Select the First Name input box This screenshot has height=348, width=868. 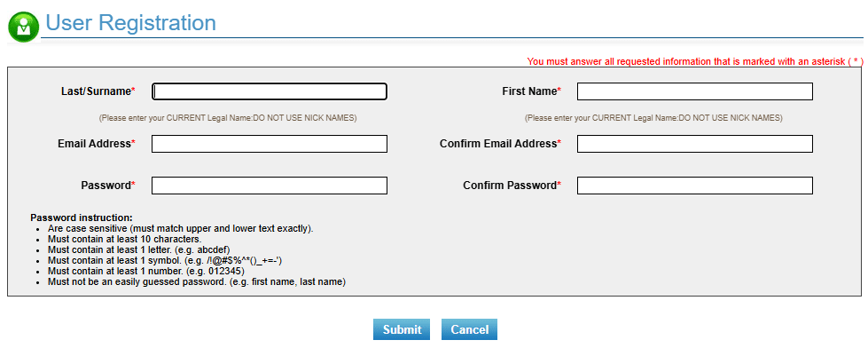(695, 91)
